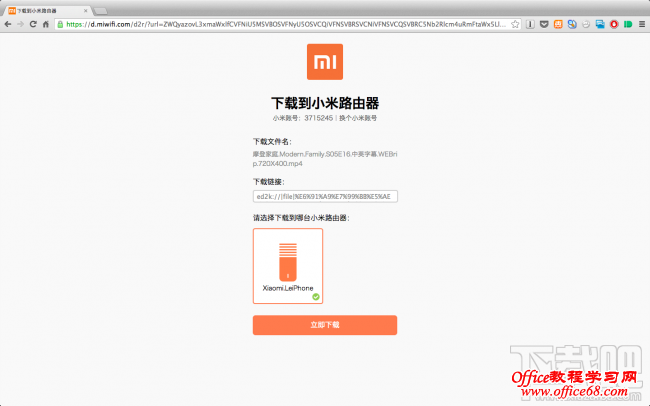
Task: Click the Modern.Family.S05E16 file name text
Action: point(325,159)
